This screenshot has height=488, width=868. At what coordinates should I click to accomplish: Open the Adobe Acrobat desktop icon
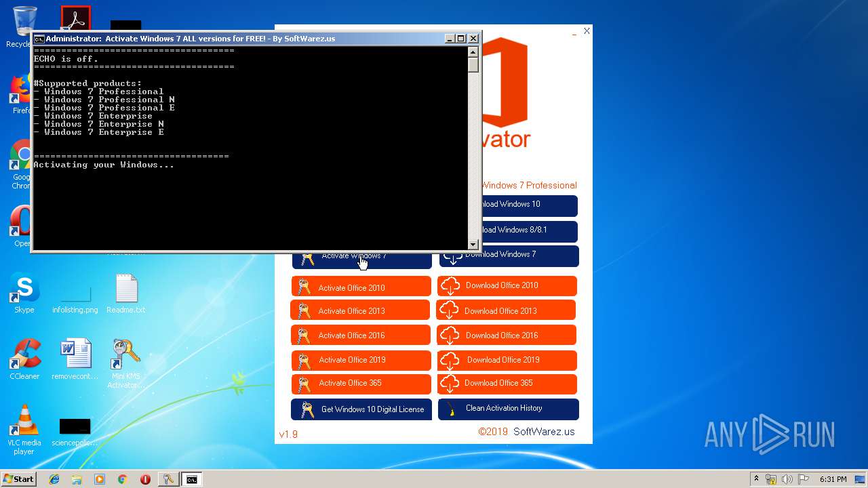point(75,18)
